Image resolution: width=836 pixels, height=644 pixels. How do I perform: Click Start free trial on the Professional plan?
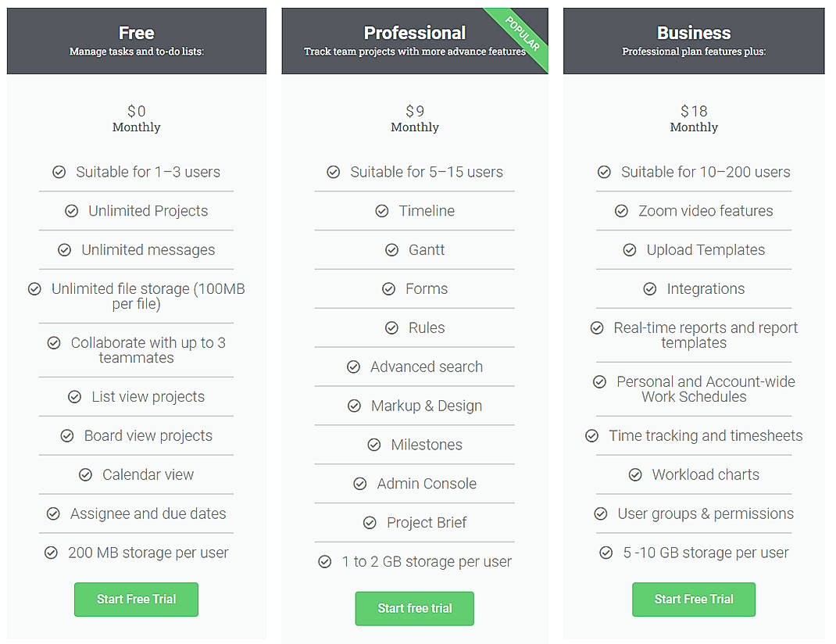[x=414, y=608]
